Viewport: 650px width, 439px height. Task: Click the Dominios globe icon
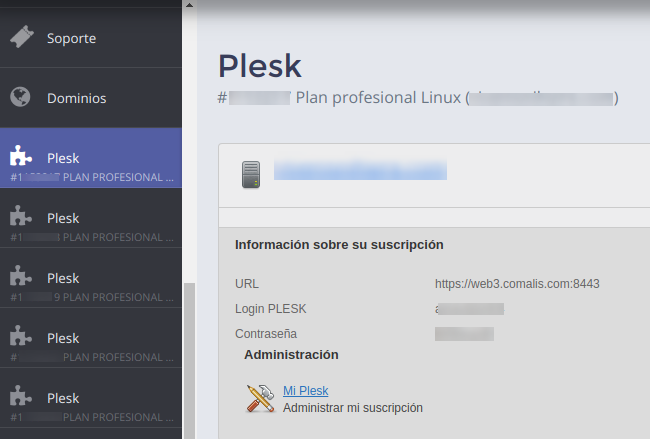click(20, 97)
